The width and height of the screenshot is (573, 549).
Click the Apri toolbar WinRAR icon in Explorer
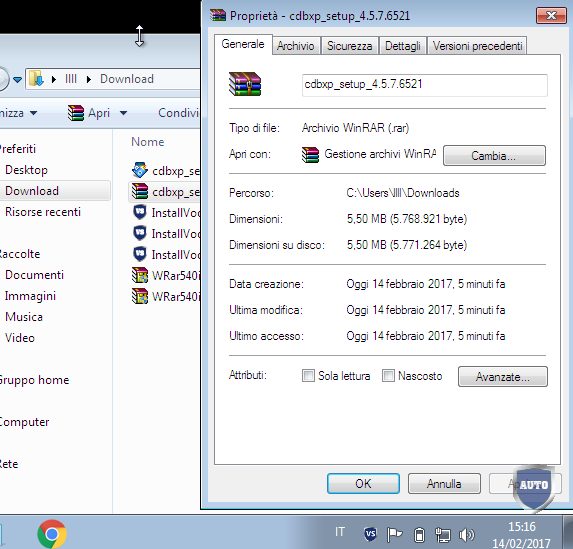click(x=76, y=113)
